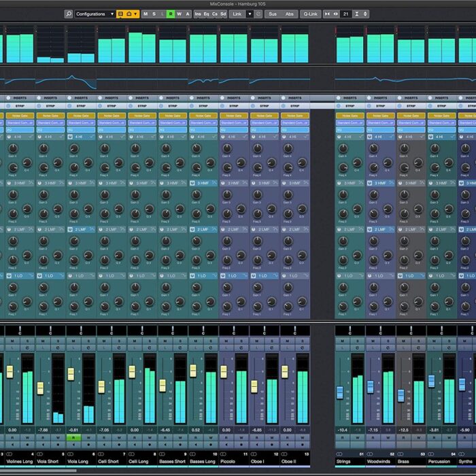Click the Viola Short yellow fader handle
The image size is (476, 476).
(40, 388)
